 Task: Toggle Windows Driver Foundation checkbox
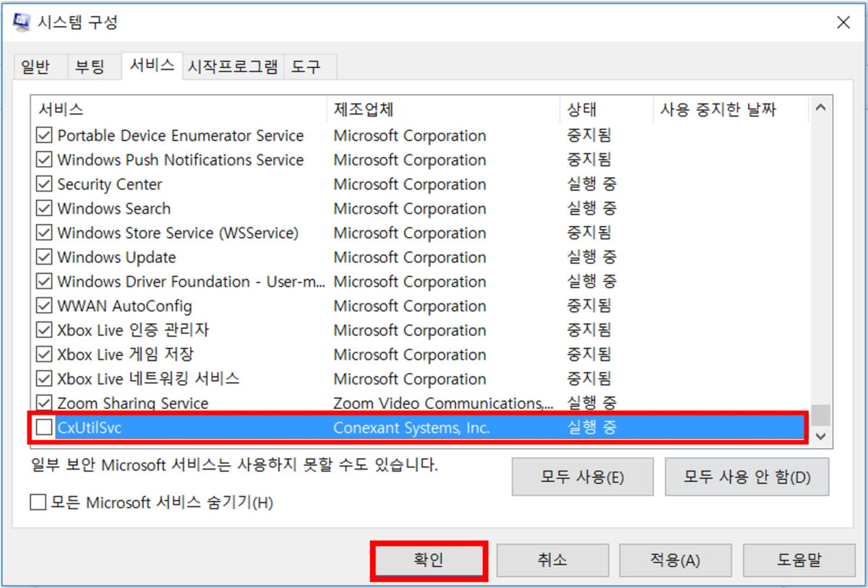44,282
